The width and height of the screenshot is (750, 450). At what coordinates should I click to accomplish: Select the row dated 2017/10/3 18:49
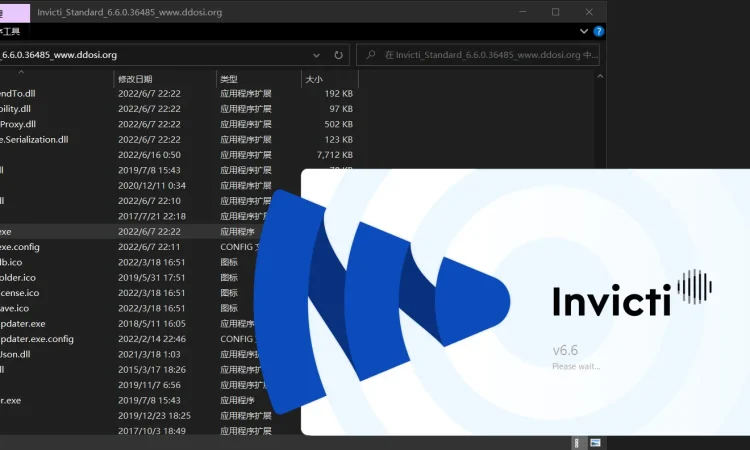pyautogui.click(x=150, y=431)
